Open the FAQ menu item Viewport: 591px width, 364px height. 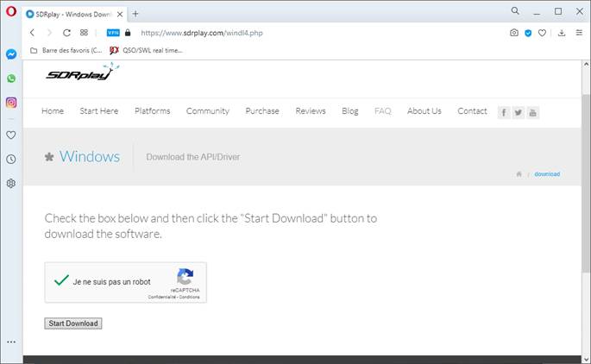pyautogui.click(x=382, y=110)
